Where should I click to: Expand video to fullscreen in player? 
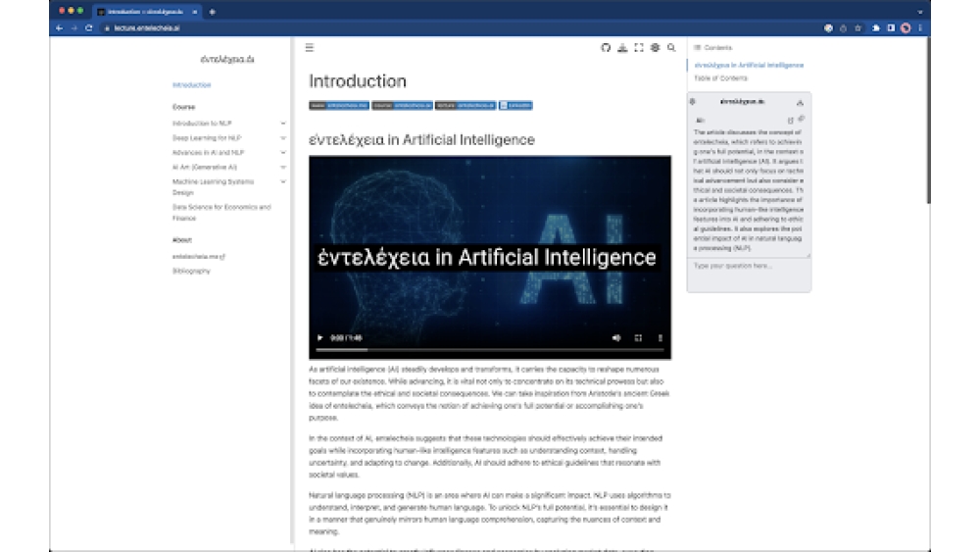pyautogui.click(x=638, y=337)
